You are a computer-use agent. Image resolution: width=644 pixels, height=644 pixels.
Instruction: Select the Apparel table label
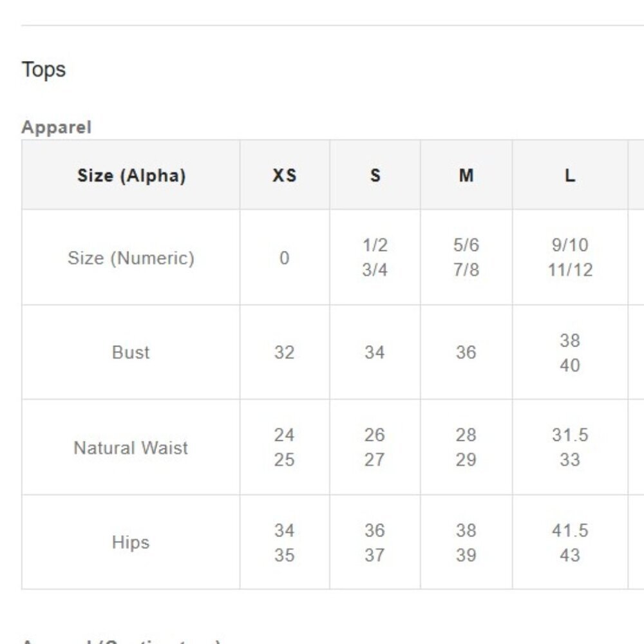(56, 128)
